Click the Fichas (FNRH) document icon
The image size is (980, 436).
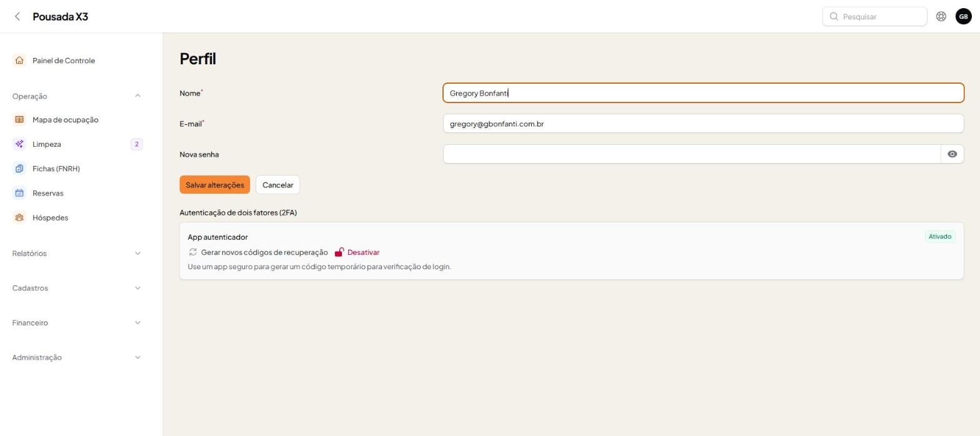tap(19, 169)
